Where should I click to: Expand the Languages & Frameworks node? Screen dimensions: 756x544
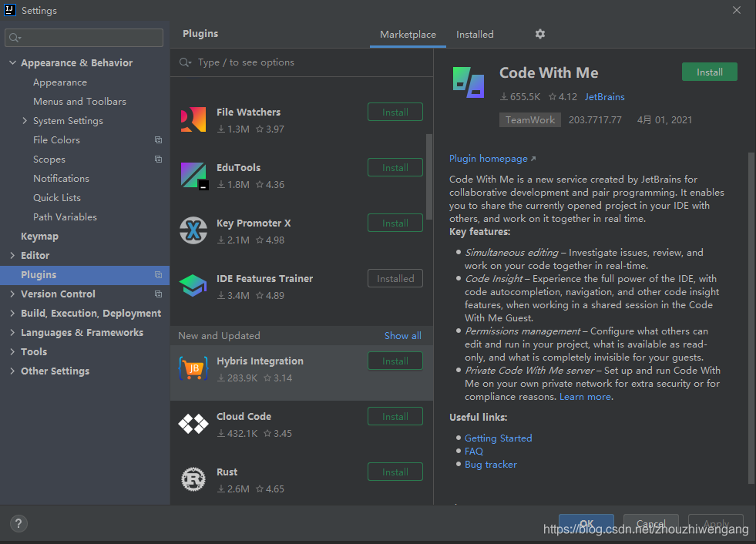click(12, 332)
